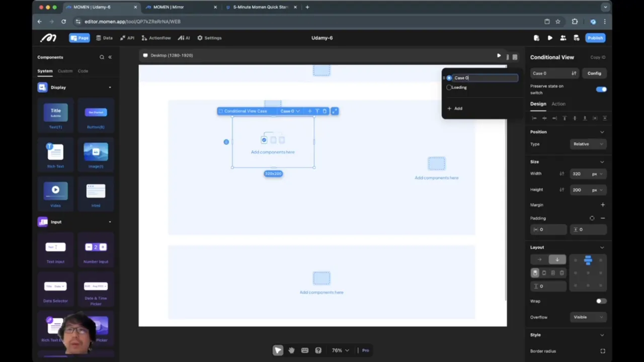Image resolution: width=644 pixels, height=362 pixels.
Task: Open the zoom 76% dropdown
Action: coord(340,350)
